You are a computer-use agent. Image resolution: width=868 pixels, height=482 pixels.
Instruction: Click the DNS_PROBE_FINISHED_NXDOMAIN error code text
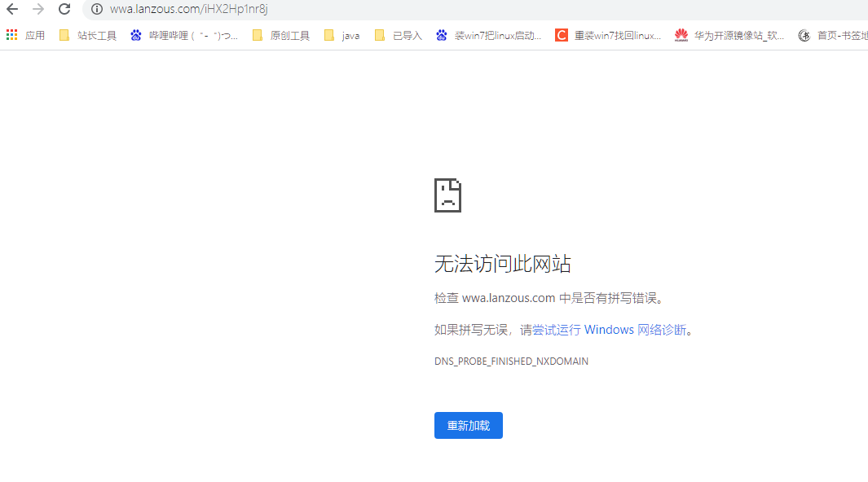pos(511,361)
